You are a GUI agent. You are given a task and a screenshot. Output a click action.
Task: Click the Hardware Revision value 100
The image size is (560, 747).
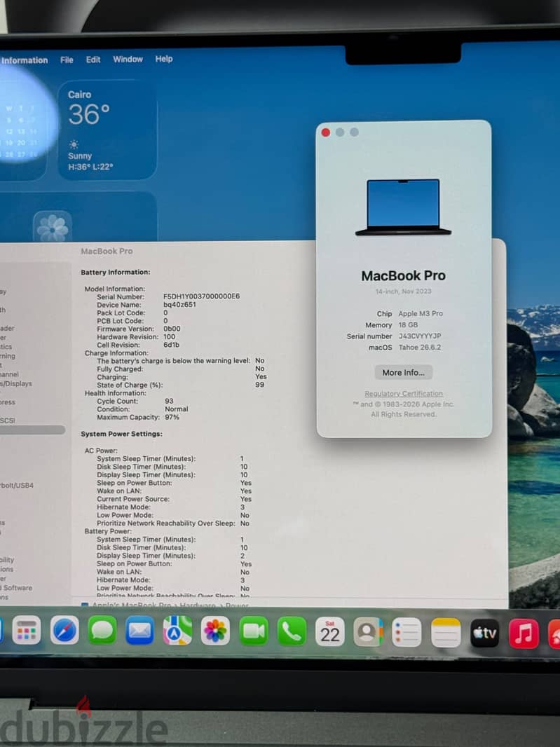pyautogui.click(x=169, y=336)
